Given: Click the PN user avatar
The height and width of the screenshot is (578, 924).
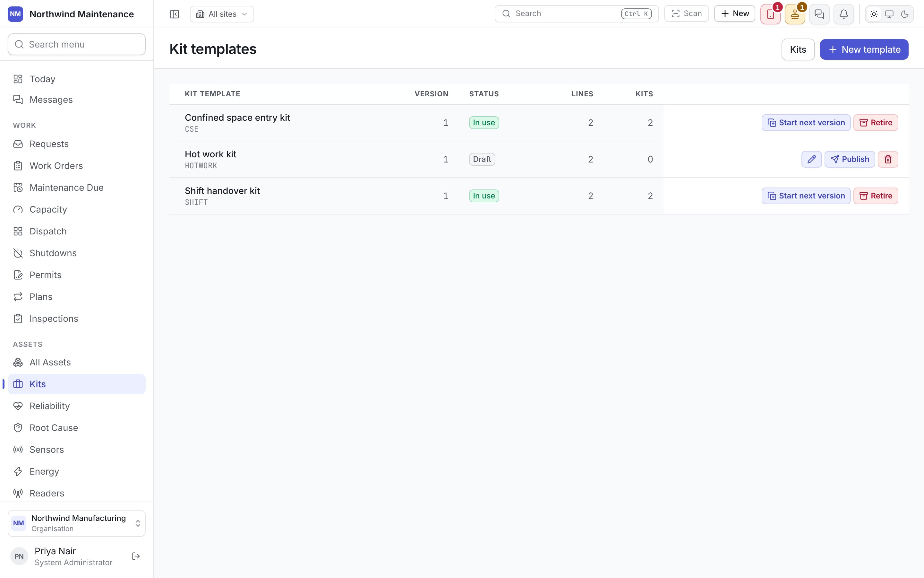Looking at the screenshot, I should point(19,556).
